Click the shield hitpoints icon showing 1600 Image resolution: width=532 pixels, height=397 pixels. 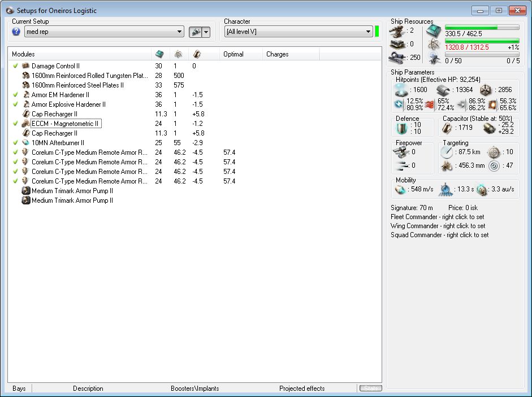pyautogui.click(x=401, y=90)
